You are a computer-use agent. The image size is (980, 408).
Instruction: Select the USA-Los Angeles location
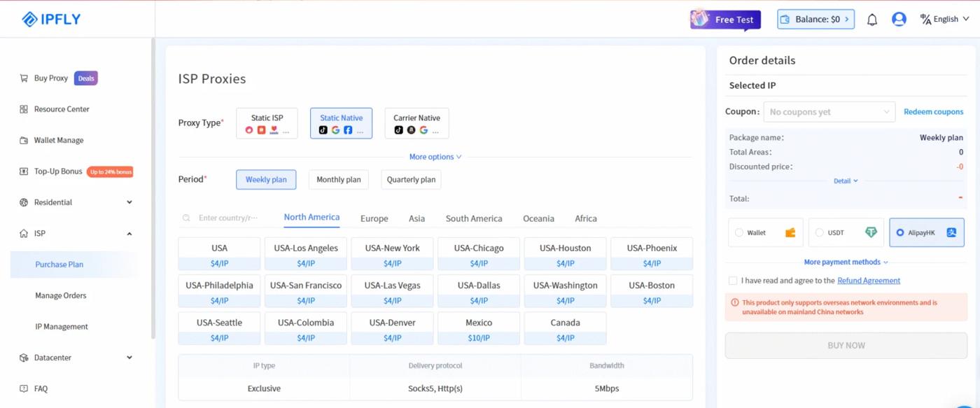(x=306, y=254)
